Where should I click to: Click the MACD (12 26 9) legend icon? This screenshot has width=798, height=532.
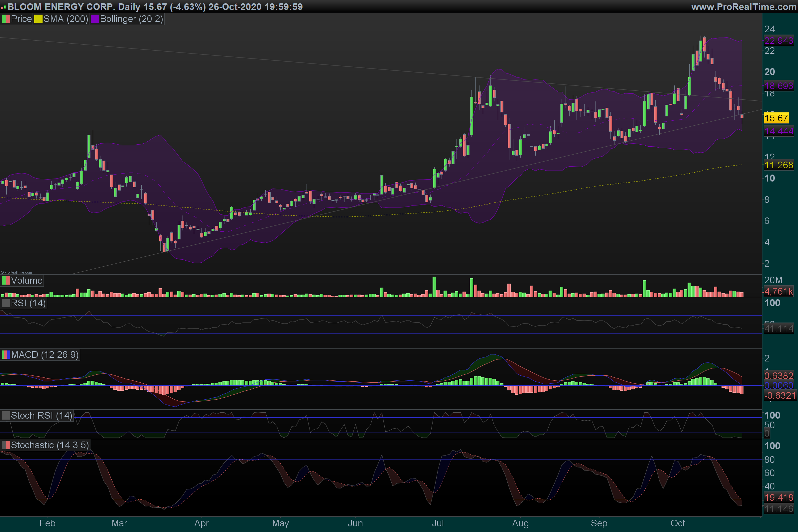(6, 355)
